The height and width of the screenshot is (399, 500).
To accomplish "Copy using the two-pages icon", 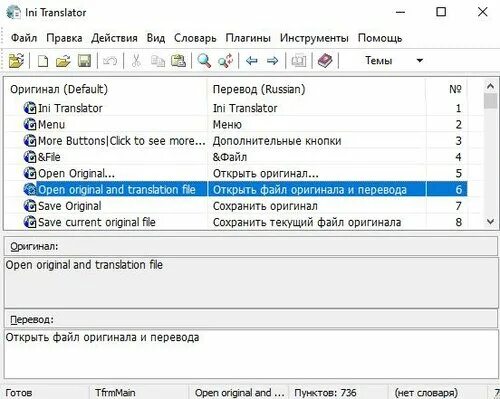I will point(158,61).
